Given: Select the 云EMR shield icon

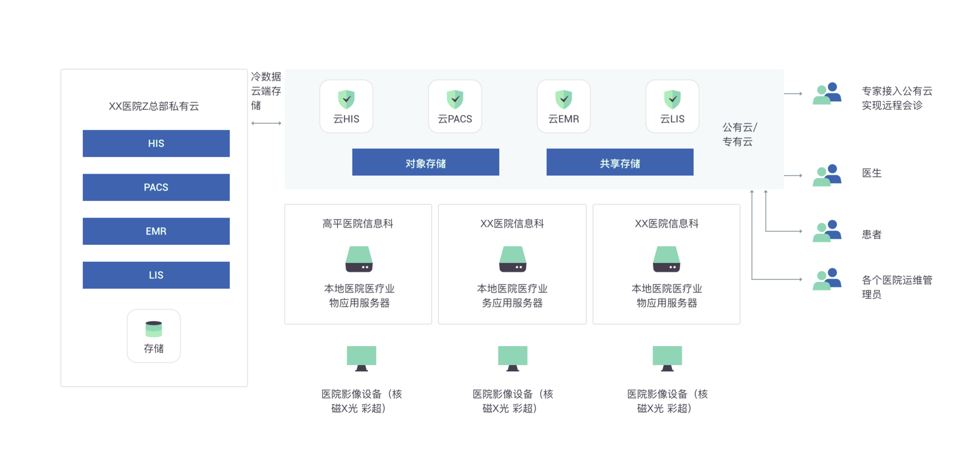Looking at the screenshot, I should [x=563, y=99].
